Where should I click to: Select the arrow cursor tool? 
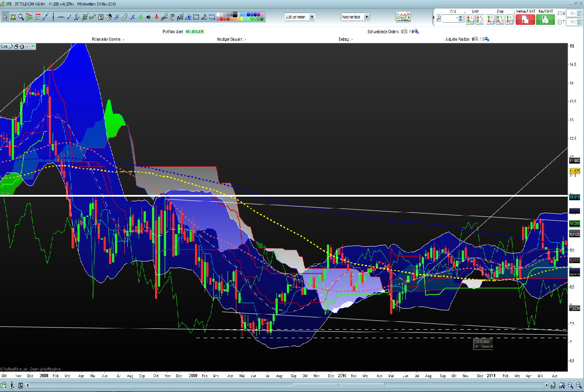(5, 17)
